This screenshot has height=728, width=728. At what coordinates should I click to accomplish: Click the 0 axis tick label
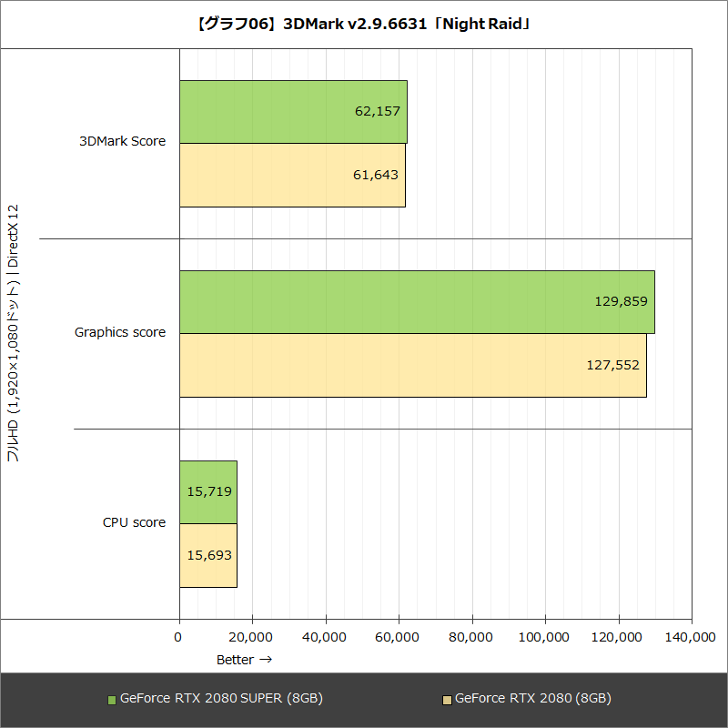click(179, 638)
